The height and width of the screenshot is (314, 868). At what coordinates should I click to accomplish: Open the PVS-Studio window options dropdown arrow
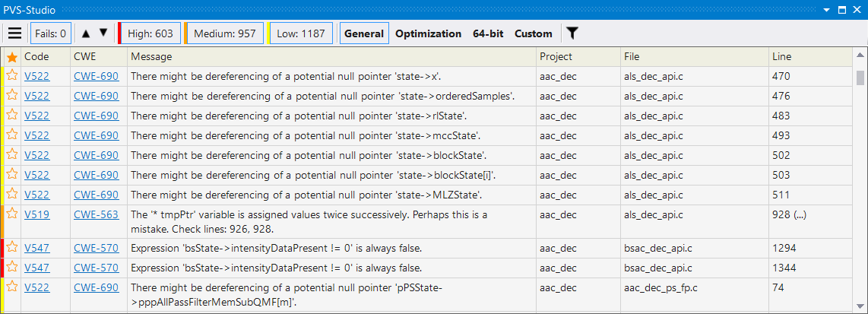tap(827, 10)
